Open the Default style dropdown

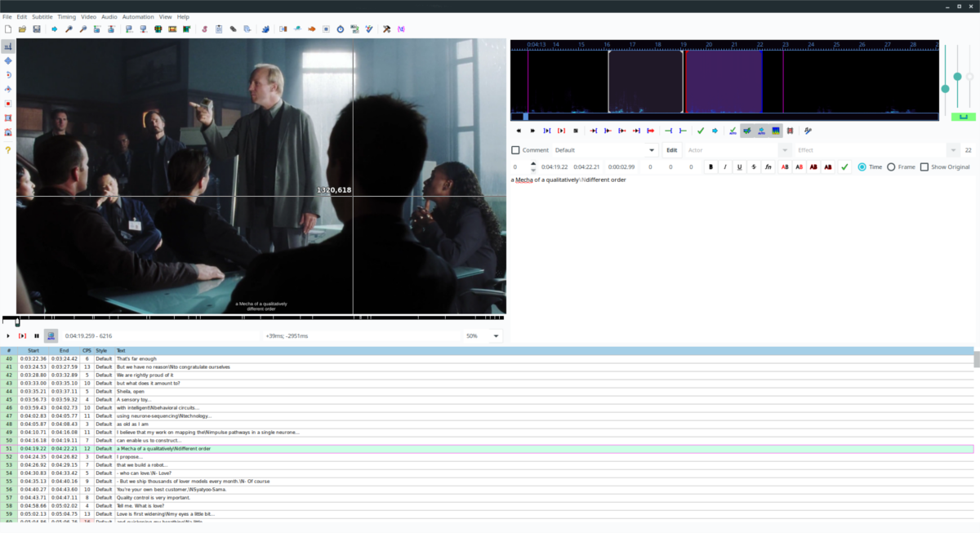click(605, 150)
